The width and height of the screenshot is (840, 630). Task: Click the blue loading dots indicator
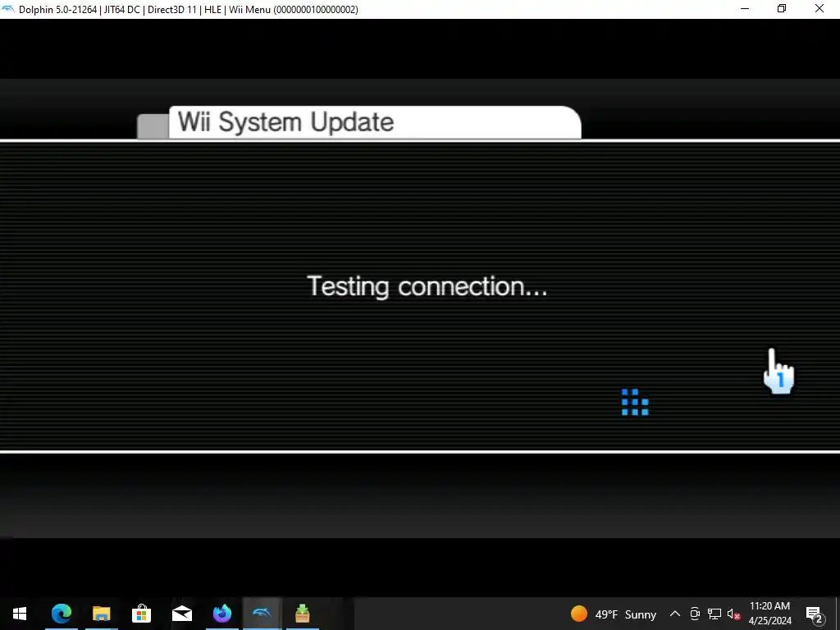click(635, 402)
